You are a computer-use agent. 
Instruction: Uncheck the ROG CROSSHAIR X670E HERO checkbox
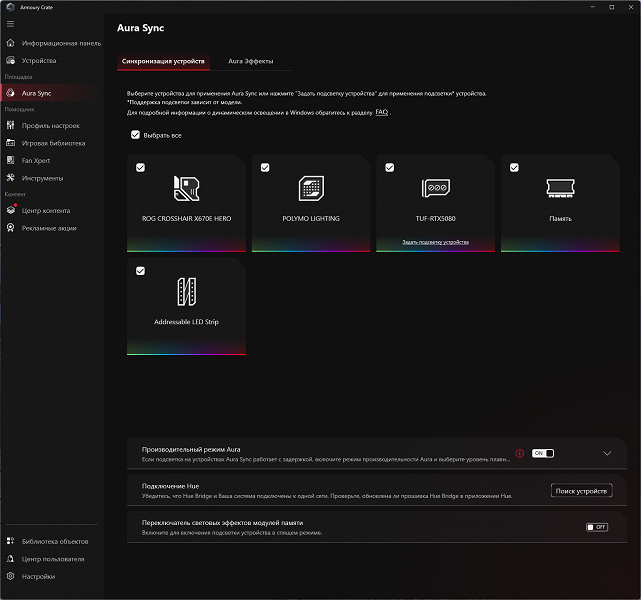[x=140, y=168]
